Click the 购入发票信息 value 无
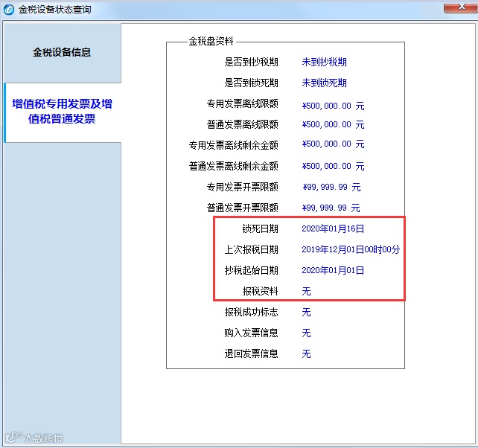This screenshot has height=448, width=478. pyautogui.click(x=306, y=333)
